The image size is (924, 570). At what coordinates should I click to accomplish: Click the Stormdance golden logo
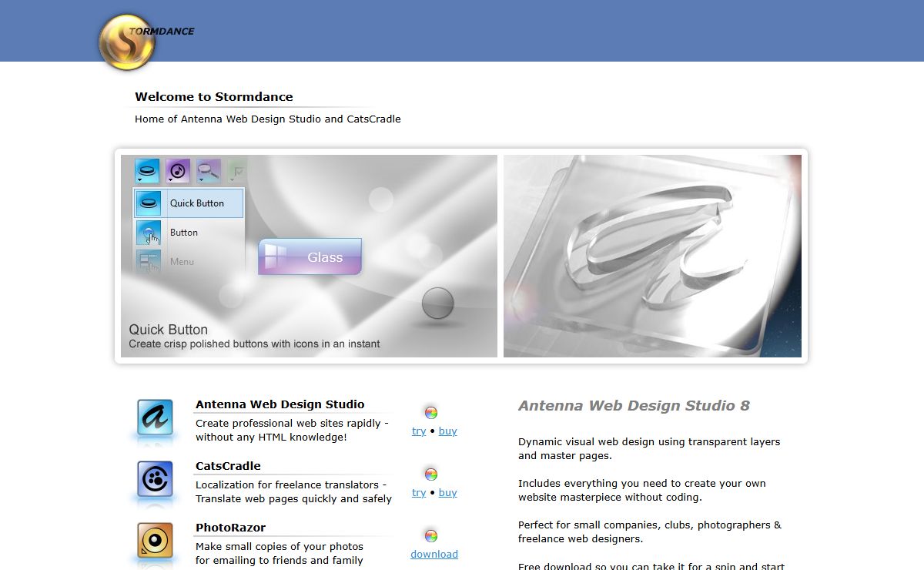[128, 42]
